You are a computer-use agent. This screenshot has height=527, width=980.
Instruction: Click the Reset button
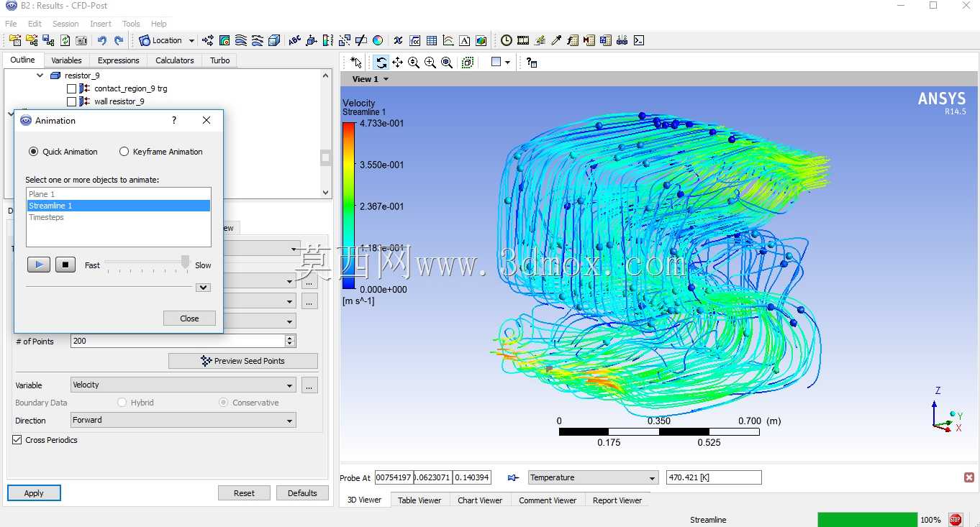pos(244,493)
